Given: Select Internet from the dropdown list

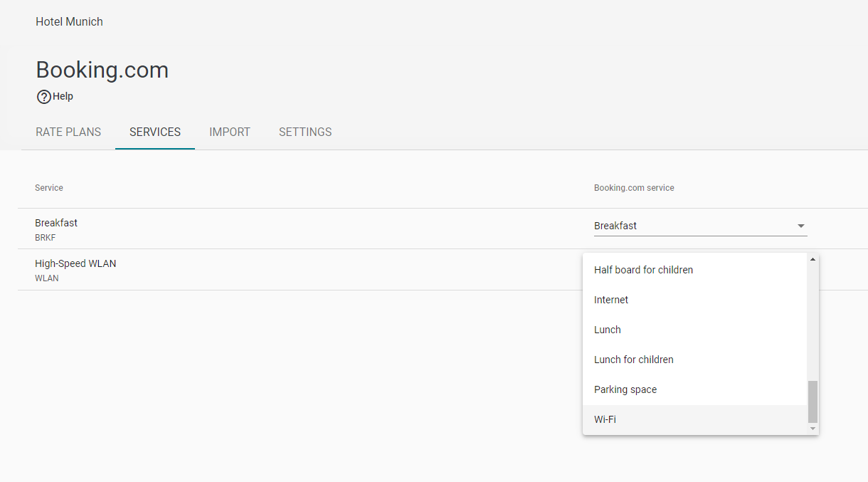Looking at the screenshot, I should (695, 300).
